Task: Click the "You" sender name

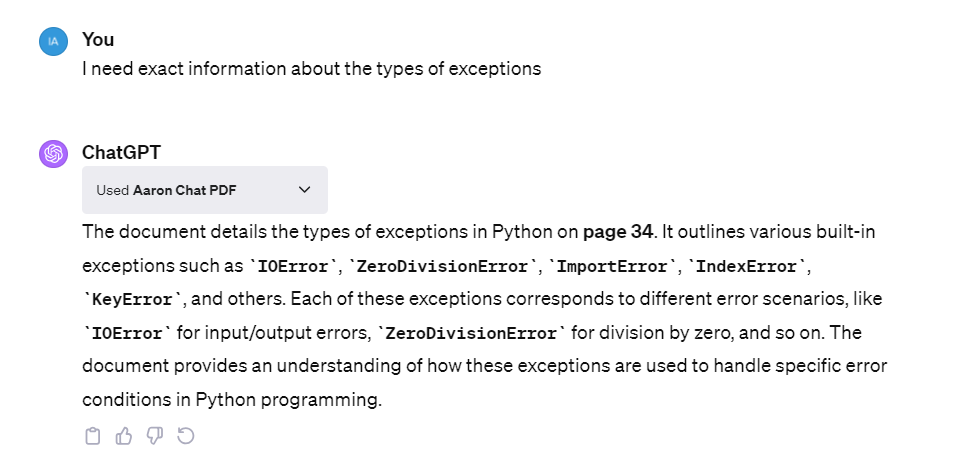Action: coord(98,40)
